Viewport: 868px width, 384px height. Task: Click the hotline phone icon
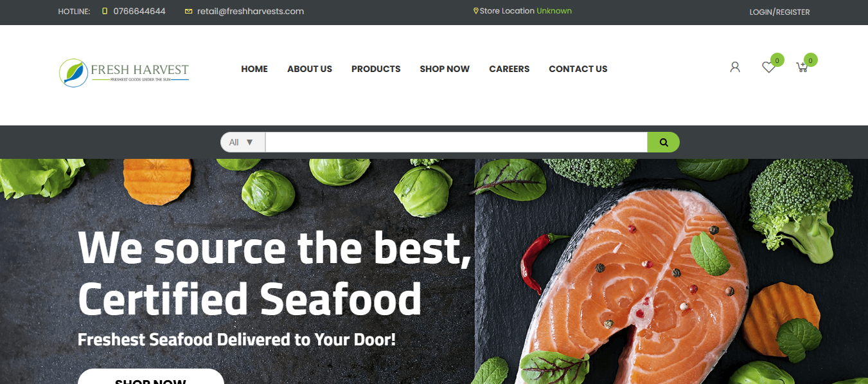105,12
